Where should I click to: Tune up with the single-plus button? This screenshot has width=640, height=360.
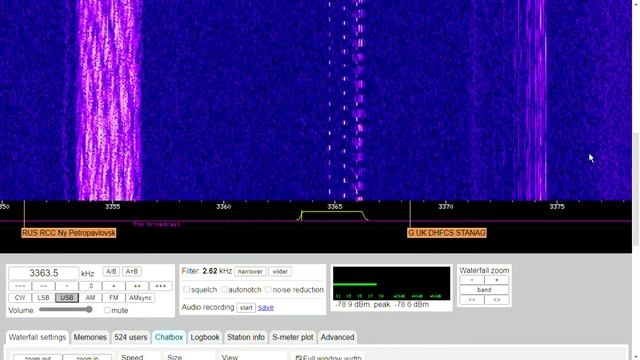point(114,286)
